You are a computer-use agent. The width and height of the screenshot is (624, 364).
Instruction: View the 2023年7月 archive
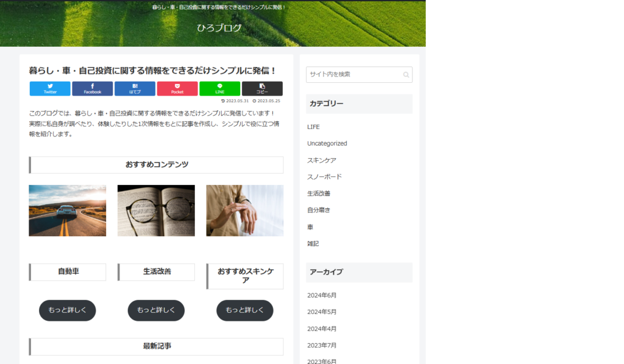click(322, 345)
